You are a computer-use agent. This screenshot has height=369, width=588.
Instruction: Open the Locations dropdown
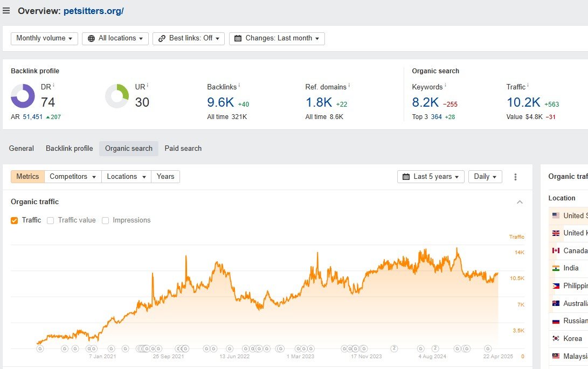[x=126, y=177]
